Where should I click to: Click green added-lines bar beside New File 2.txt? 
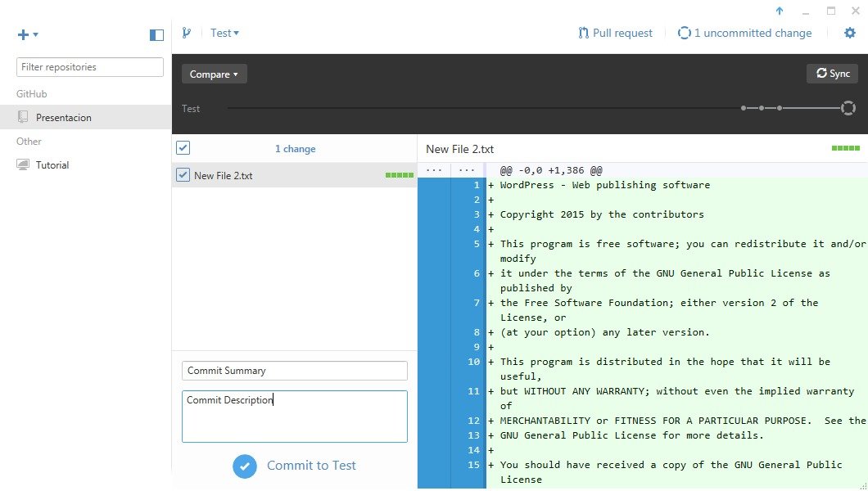pos(399,175)
